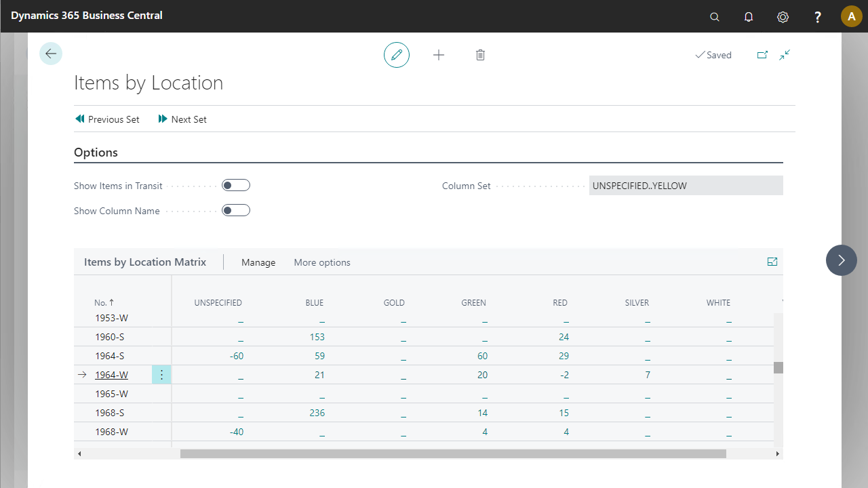This screenshot has width=868, height=488.
Task: Click UNSPECIFIED value -40 for 1968-W
Action: (x=236, y=432)
